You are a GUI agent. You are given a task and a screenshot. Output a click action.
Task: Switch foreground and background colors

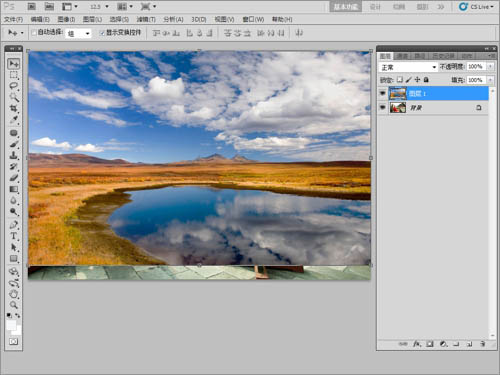point(17,315)
